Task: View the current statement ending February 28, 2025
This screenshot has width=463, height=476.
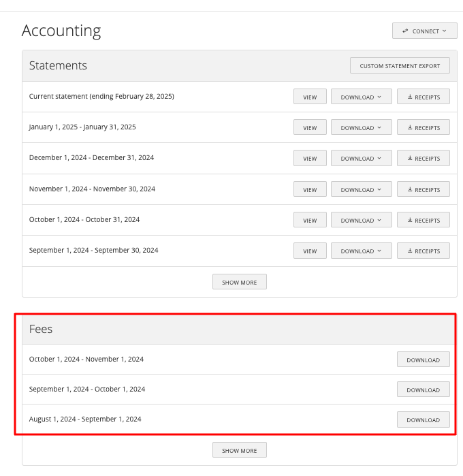Action: [x=310, y=97]
